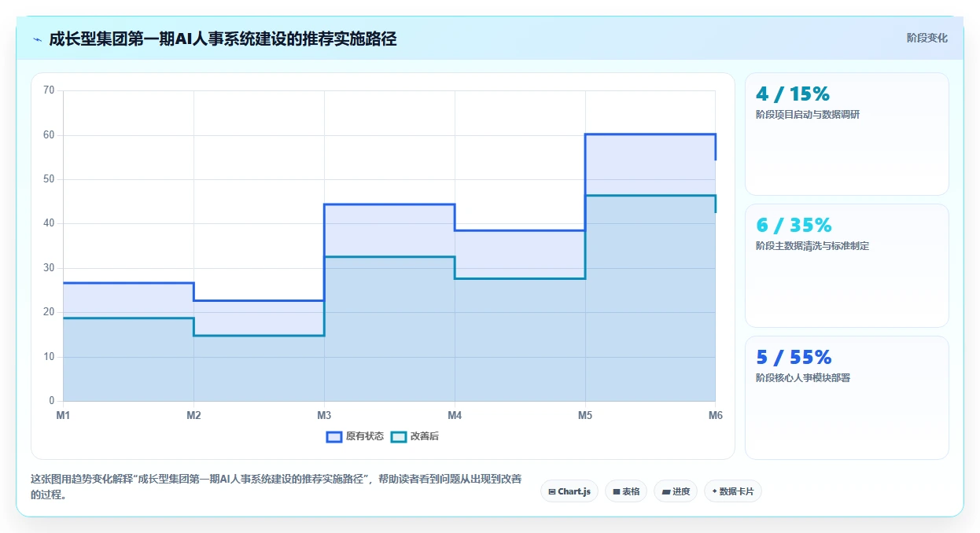Select the M4 axis label
This screenshot has width=980, height=533.
tap(455, 415)
